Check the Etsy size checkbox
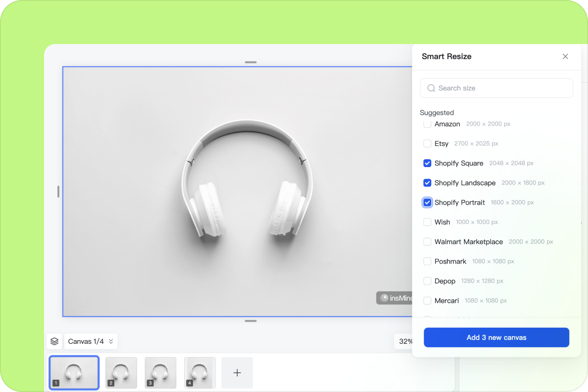588x392 pixels. pos(427,144)
